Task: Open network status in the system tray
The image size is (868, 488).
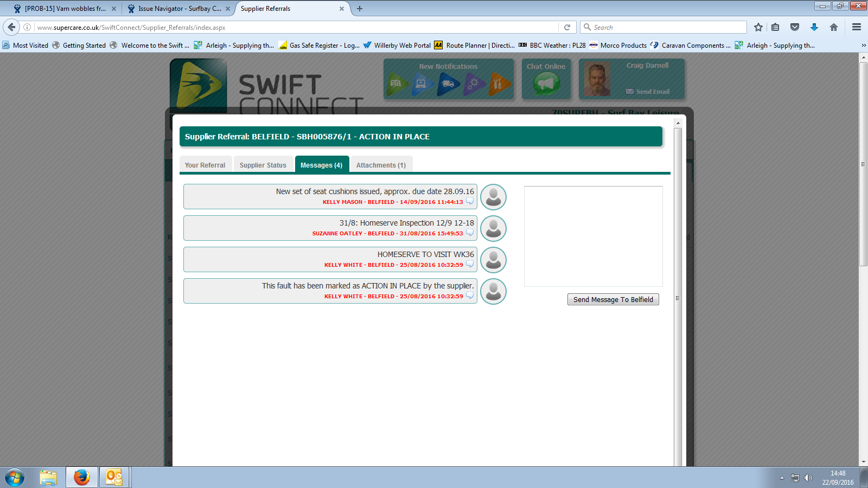Action: click(795, 478)
